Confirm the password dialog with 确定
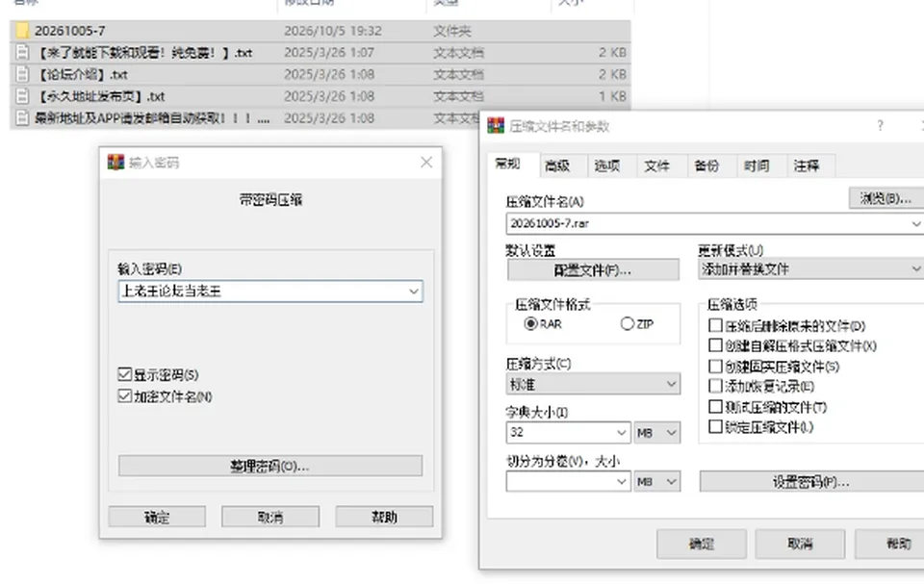This screenshot has height=584, width=924. 157,517
